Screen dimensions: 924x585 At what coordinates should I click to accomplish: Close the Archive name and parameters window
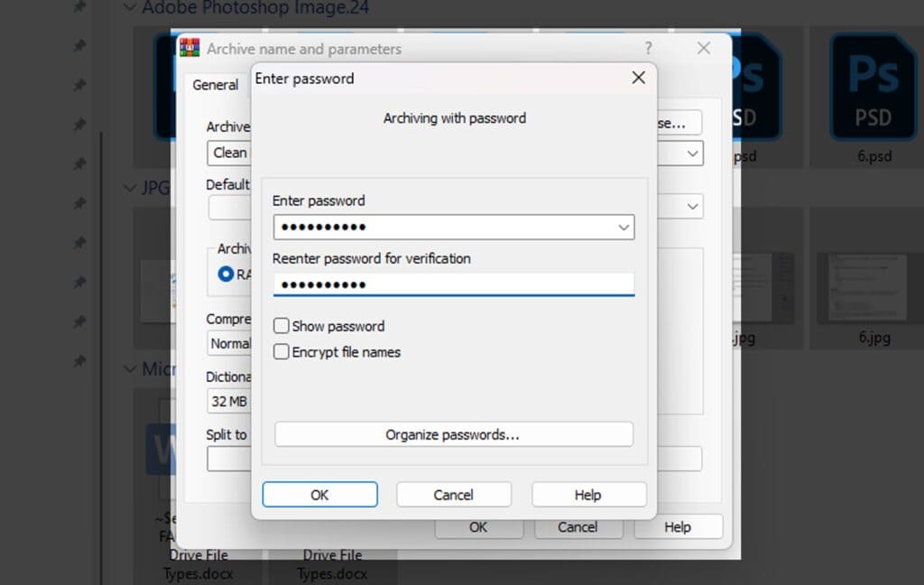(x=704, y=48)
